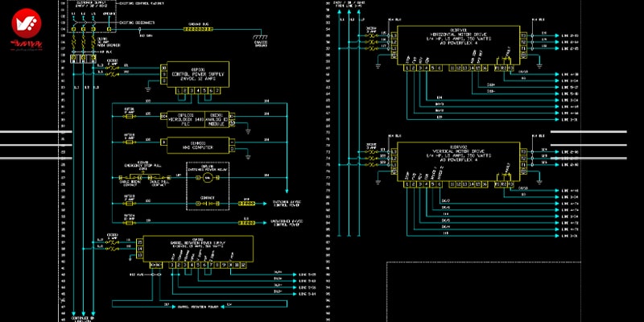
Task: Click the relay Contact symbol in dashed box
Action: [208, 204]
